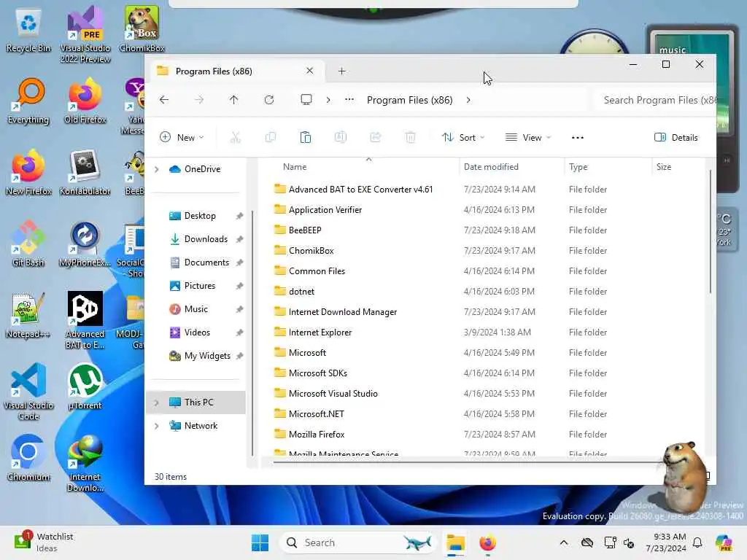Expand chevron after the monitor breadcrumb icon
This screenshot has width=747, height=560.
pos(328,100)
